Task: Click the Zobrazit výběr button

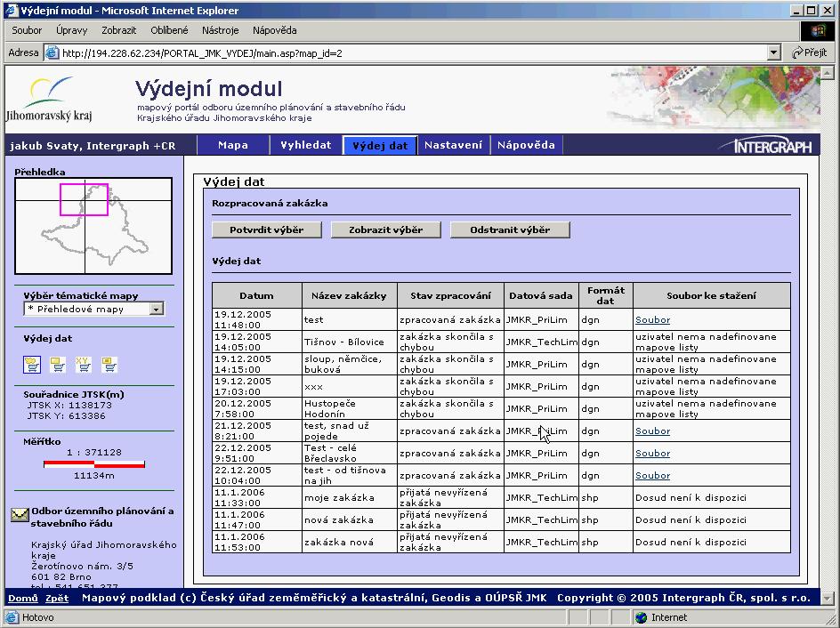Action: click(385, 229)
